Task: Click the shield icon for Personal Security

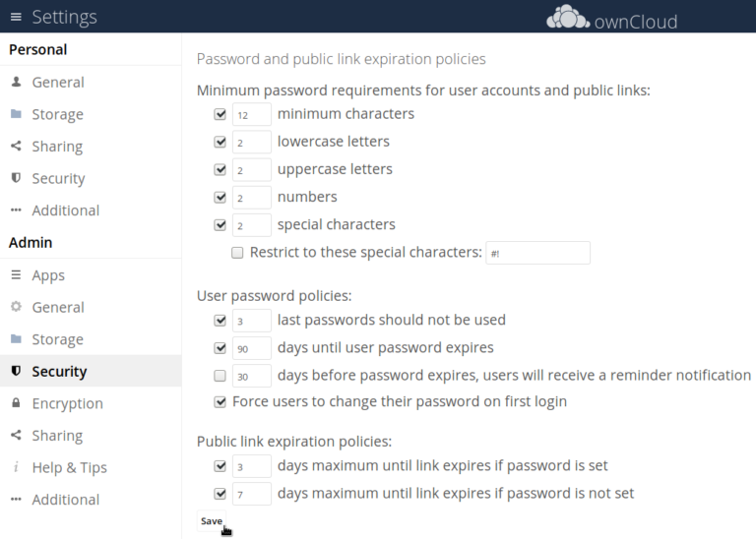Action: click(16, 178)
